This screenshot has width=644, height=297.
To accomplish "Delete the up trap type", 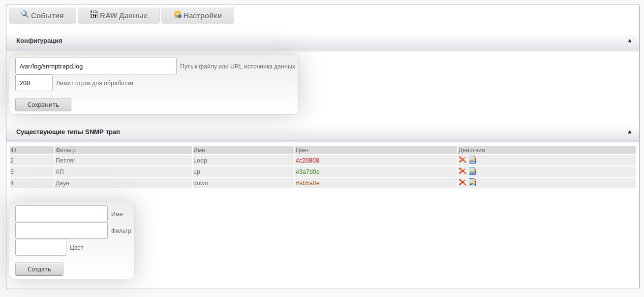I will pyautogui.click(x=462, y=171).
